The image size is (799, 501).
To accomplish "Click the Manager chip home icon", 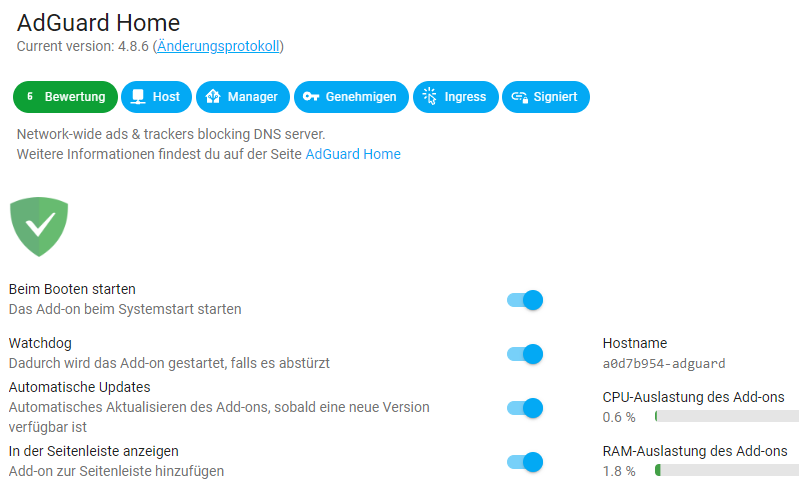I will point(213,96).
